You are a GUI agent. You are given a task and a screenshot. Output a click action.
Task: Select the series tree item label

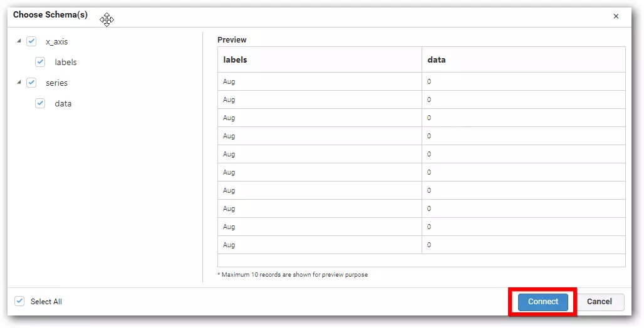(56, 83)
